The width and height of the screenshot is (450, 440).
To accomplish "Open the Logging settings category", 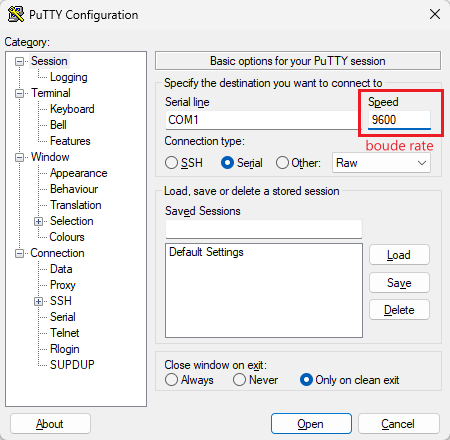I will click(69, 77).
